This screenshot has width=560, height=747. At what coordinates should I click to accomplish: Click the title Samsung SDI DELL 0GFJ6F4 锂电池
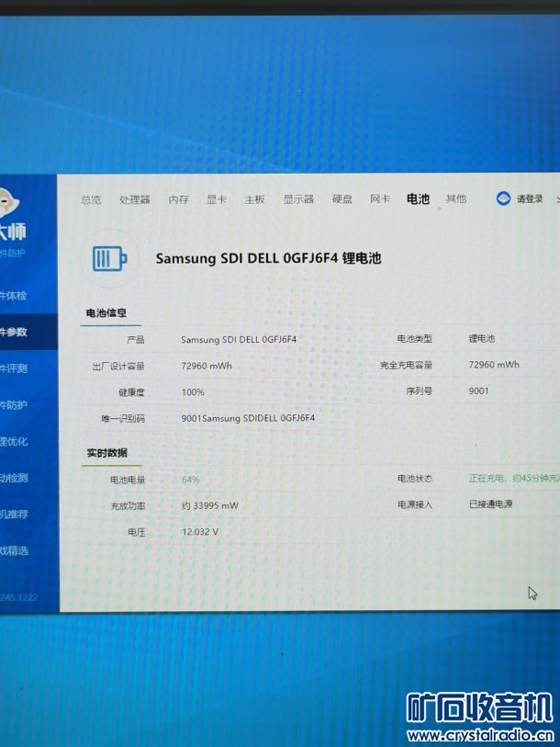click(269, 258)
